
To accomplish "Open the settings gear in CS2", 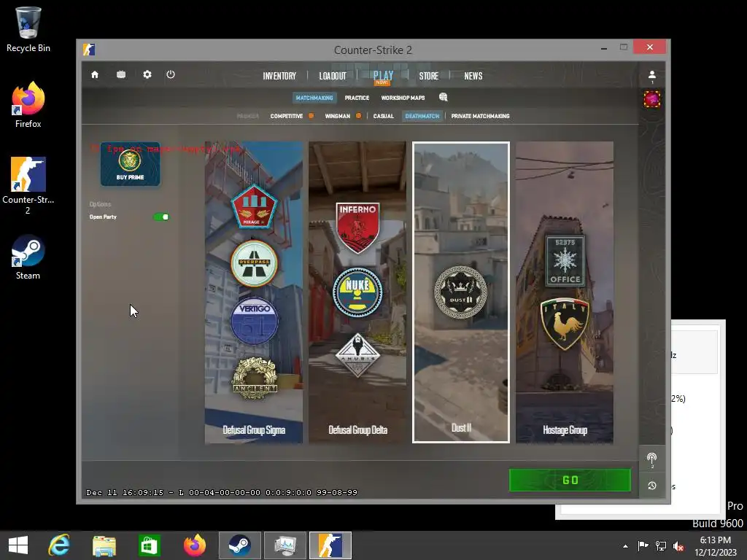I will (147, 75).
